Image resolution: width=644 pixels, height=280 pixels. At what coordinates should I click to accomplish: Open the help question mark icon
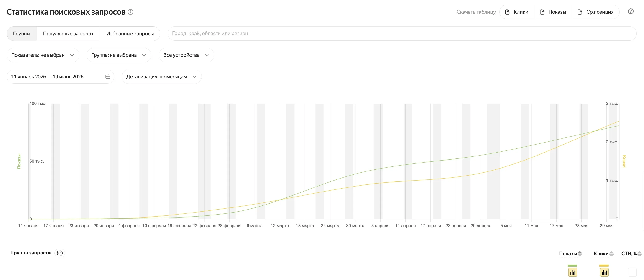pyautogui.click(x=631, y=11)
